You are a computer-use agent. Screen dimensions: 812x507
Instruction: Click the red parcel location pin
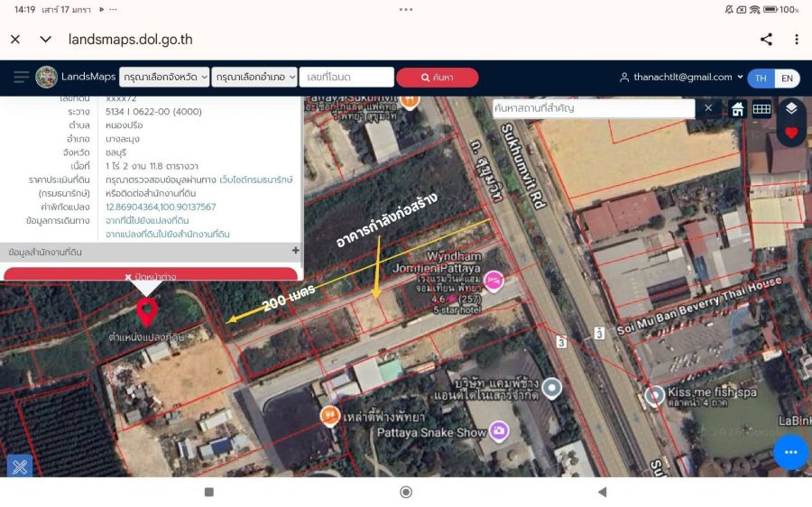click(x=146, y=312)
